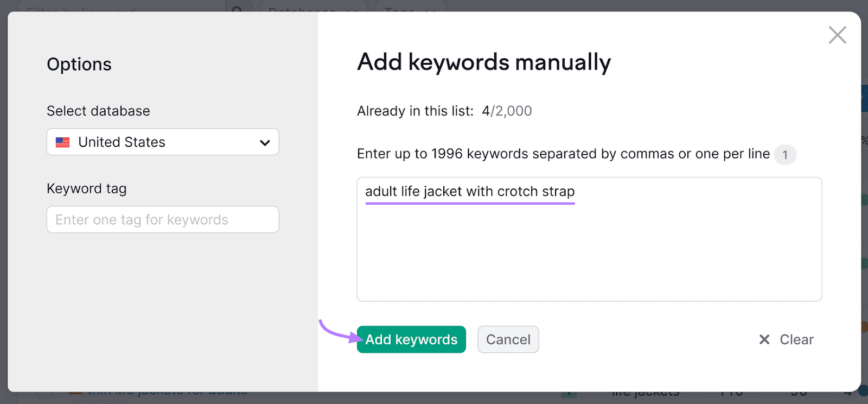Image resolution: width=868 pixels, height=404 pixels.
Task: Click the 'Keyword tag' label
Action: [x=87, y=188]
